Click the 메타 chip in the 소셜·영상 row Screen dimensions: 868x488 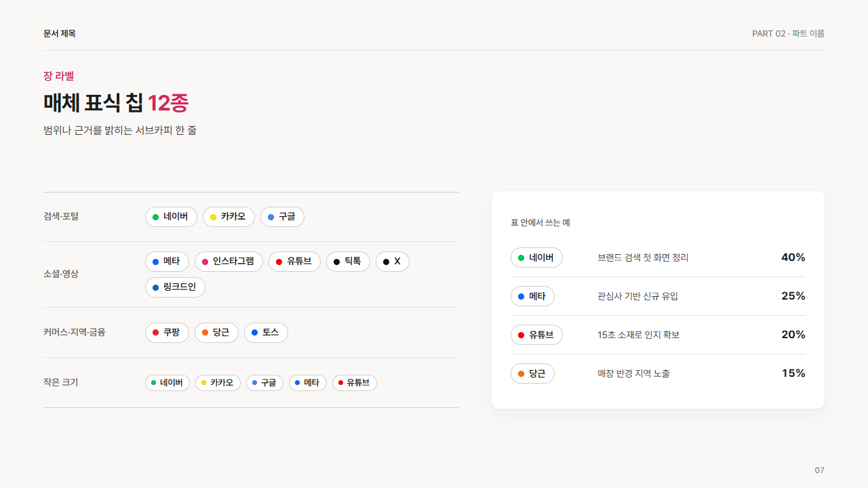click(167, 262)
